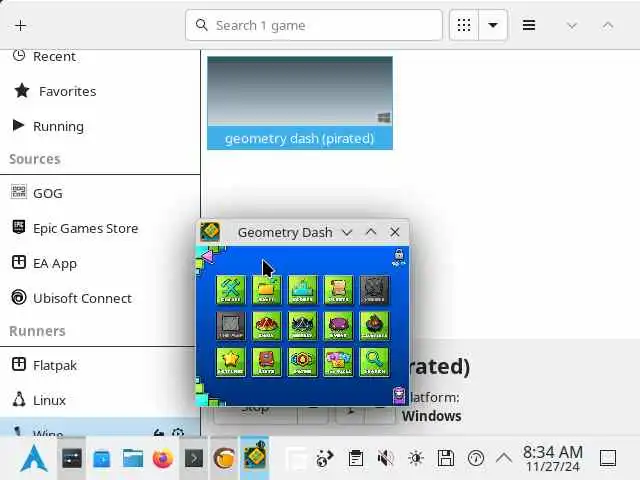Image resolution: width=640 pixels, height=480 pixels.
Task: Click the purple icon in Geometry Dash's corner
Action: 399,395
